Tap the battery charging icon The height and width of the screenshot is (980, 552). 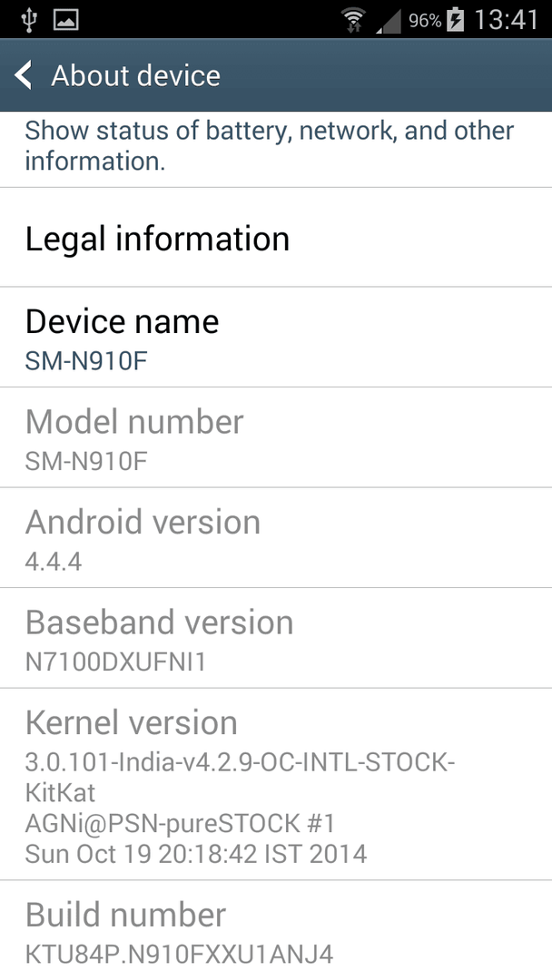pos(456,20)
